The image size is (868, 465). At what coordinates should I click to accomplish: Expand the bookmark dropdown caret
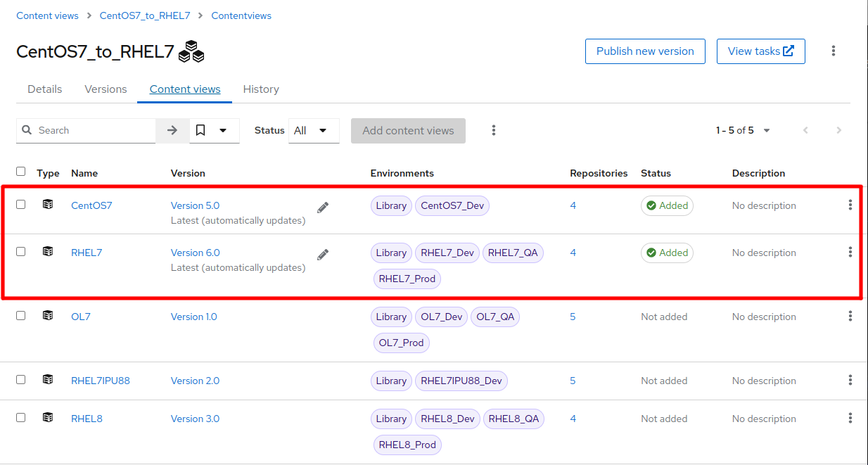pyautogui.click(x=223, y=130)
